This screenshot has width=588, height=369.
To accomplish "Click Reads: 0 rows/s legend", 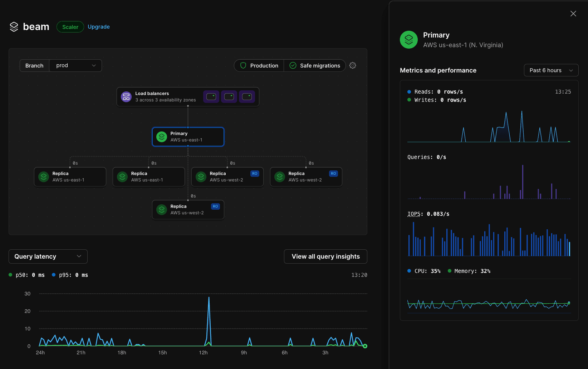I will [435, 92].
